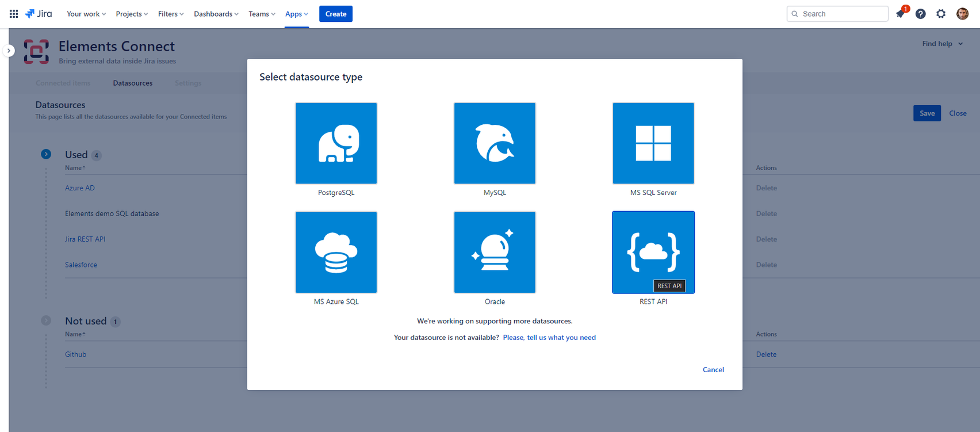Click the user profile avatar

point(962,14)
